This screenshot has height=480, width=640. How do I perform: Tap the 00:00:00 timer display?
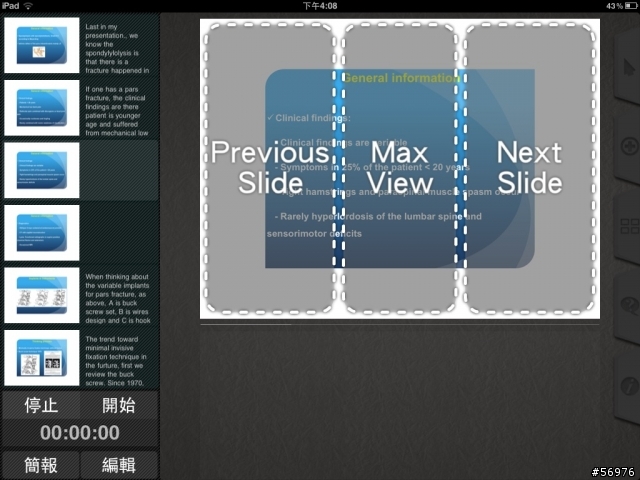click(80, 433)
